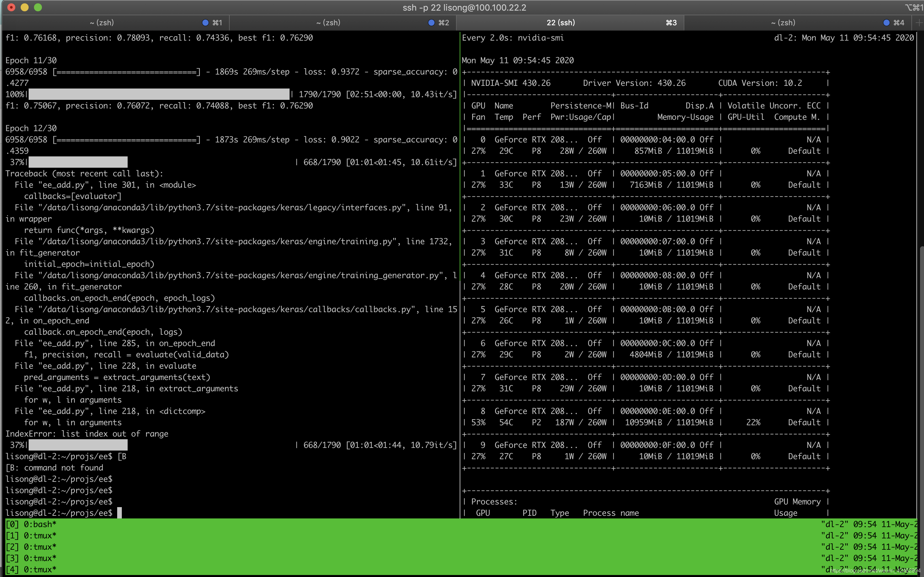Click 'Mon May 11 09:54:45 2020' timestamp line
This screenshot has width=924, height=577.
point(518,60)
